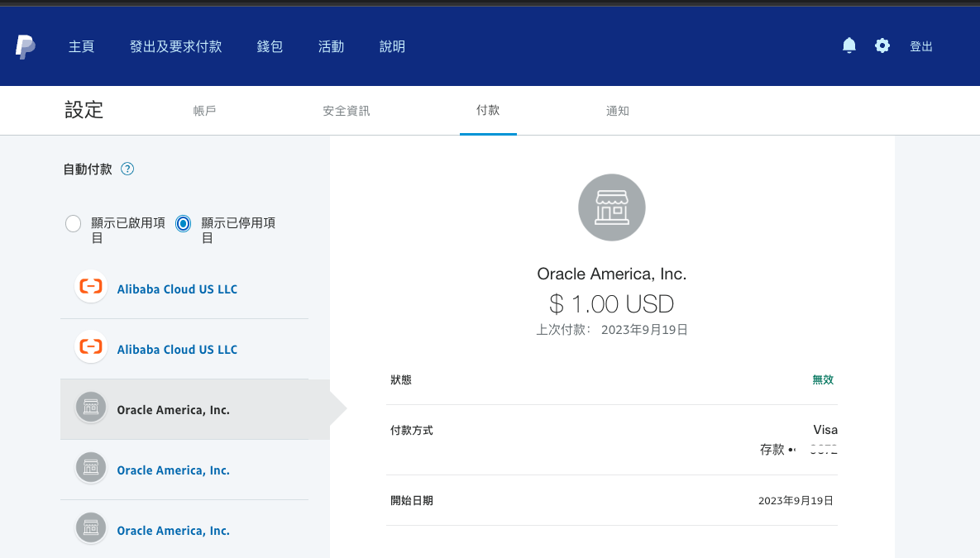Viewport: 980px width, 558px height.
Task: Click the PayPal logo icon
Action: coord(25,47)
